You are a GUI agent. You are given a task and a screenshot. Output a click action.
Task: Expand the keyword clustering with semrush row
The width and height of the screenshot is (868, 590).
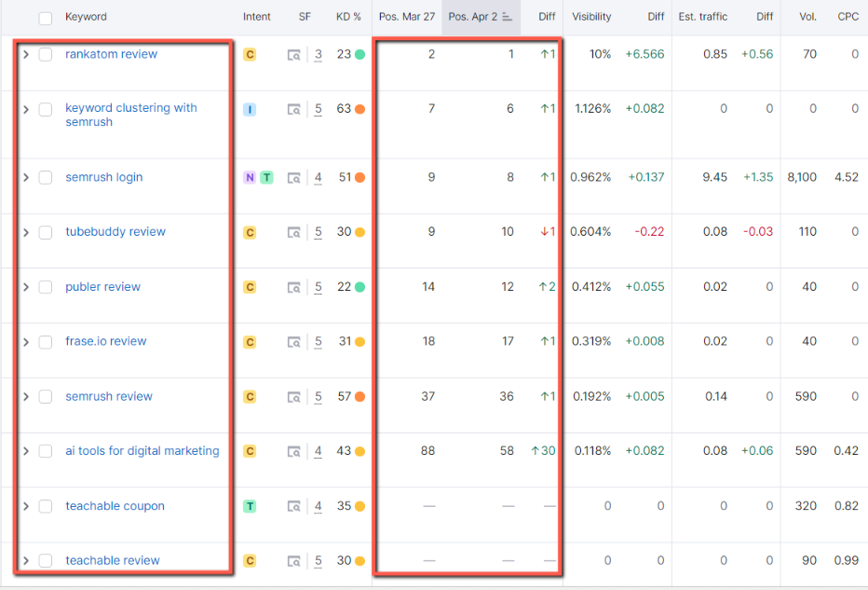pyautogui.click(x=26, y=109)
